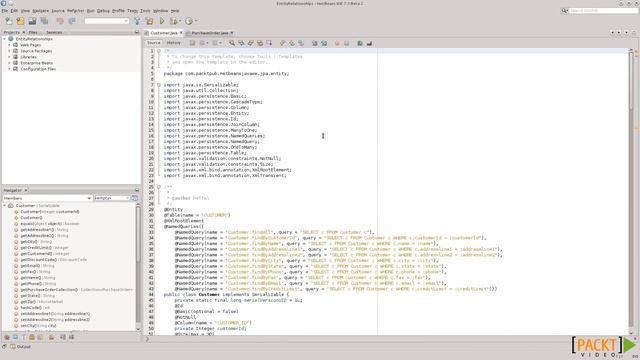640x360 pixels.
Task: Click Shift Line Left editor icon
Action: 315,43
